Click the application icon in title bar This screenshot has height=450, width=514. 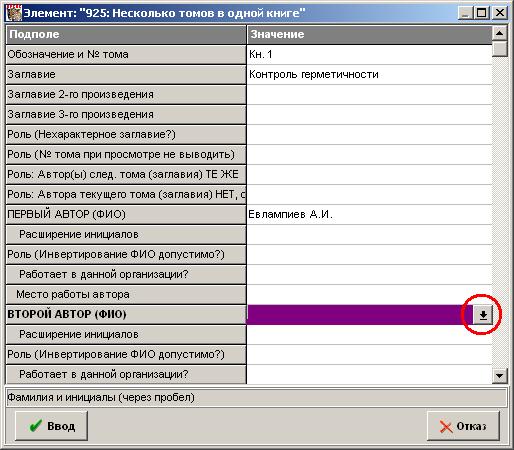tap(14, 13)
